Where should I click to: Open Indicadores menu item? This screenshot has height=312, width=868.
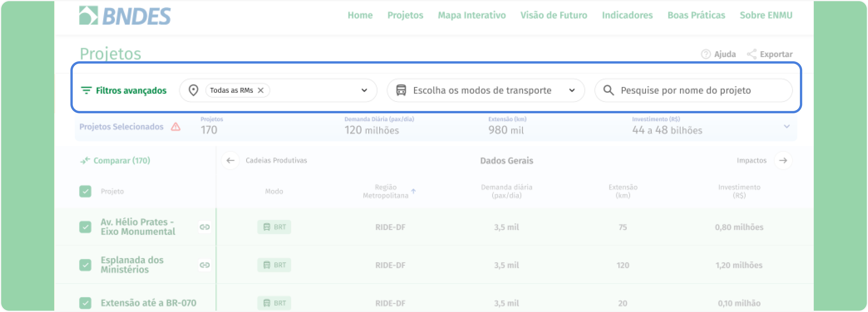point(627,15)
